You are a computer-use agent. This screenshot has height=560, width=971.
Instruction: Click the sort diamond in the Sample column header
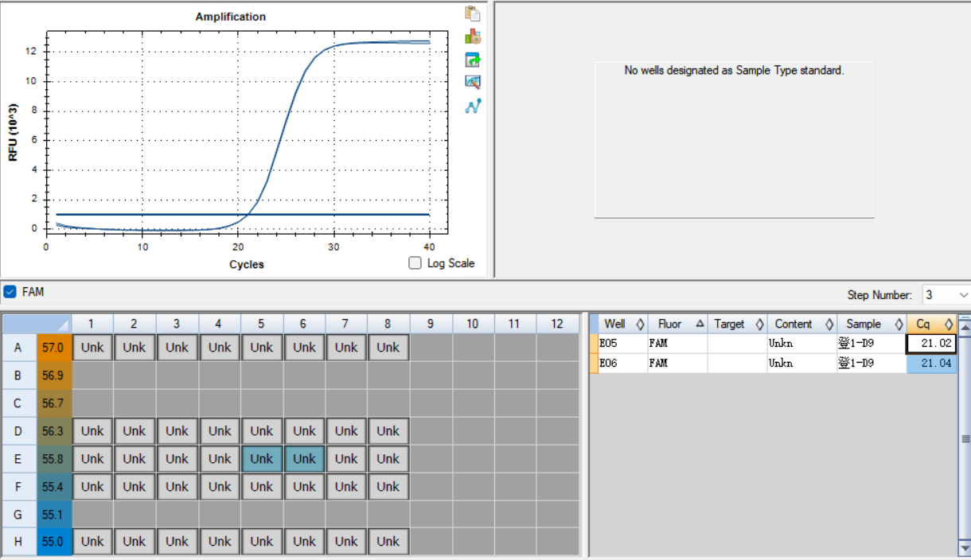[x=898, y=324]
